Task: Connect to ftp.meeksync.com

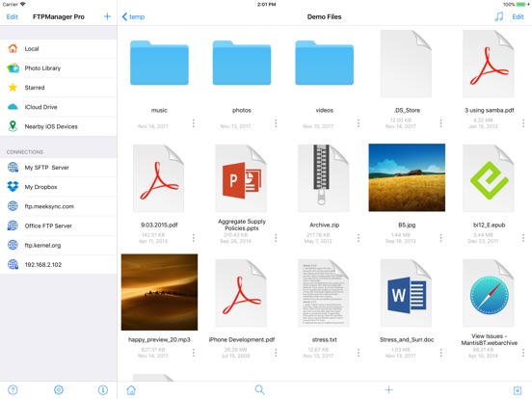Action: pos(59,206)
